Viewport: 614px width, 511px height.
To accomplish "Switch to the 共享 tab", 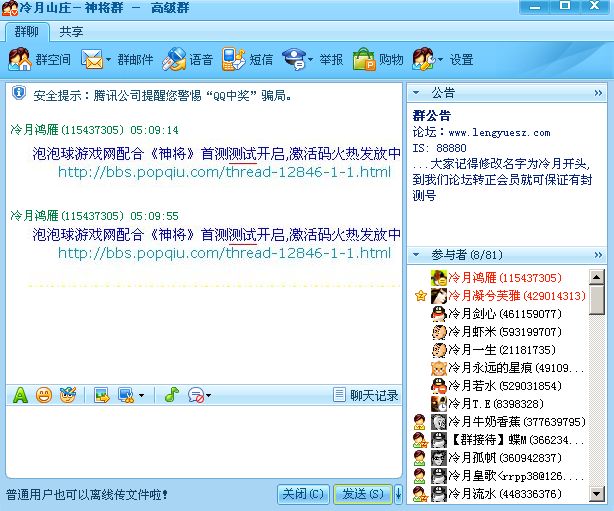I will [x=71, y=31].
